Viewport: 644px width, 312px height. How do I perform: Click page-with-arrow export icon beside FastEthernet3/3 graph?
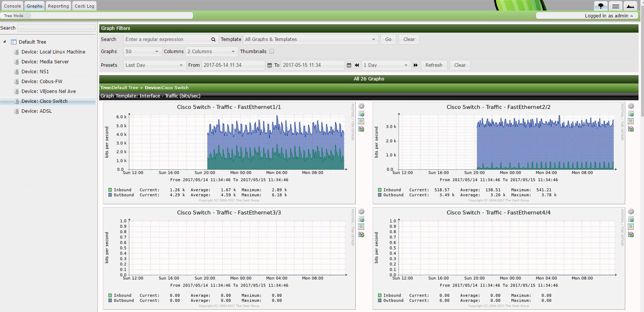pyautogui.click(x=361, y=220)
